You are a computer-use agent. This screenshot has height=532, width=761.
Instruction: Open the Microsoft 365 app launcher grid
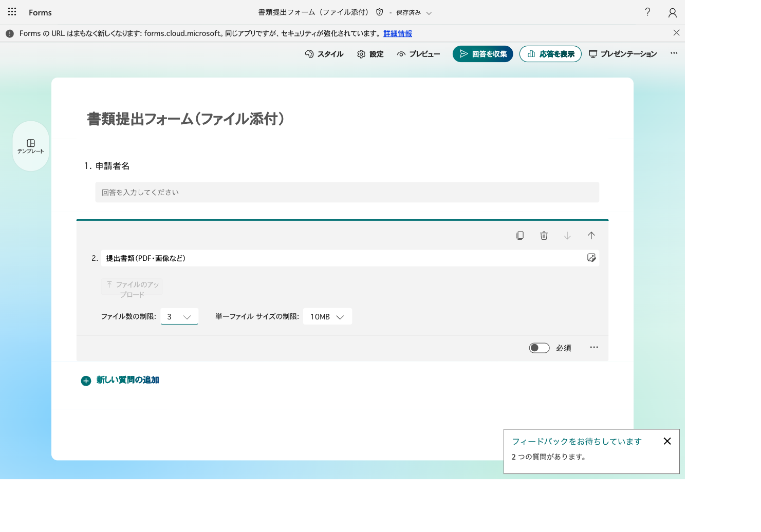12,12
